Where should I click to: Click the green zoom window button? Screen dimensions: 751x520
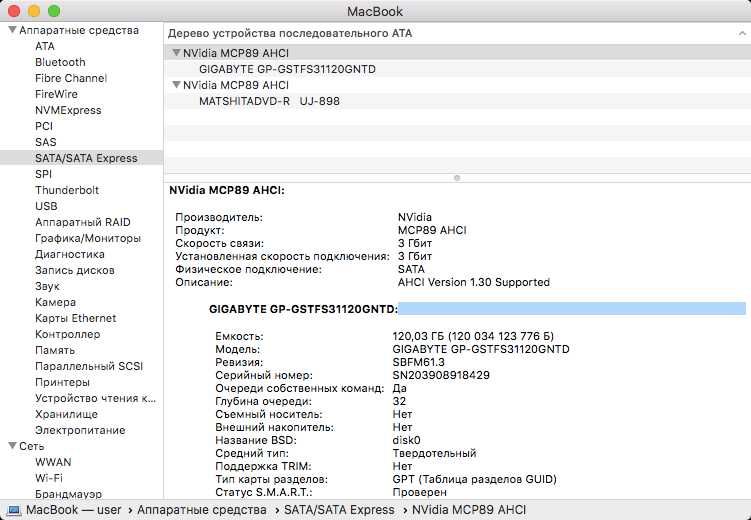coord(54,11)
